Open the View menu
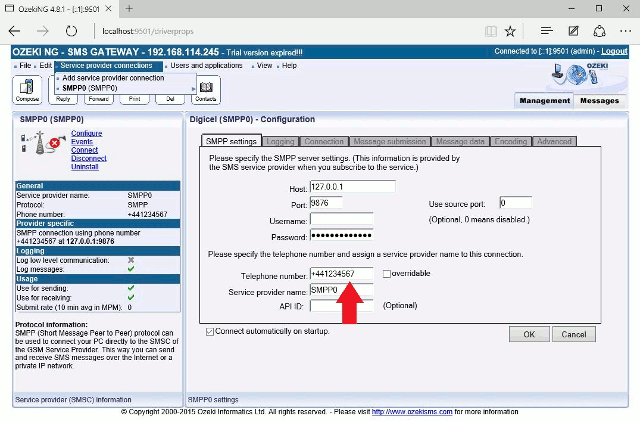This screenshot has width=640, height=422. [264, 65]
